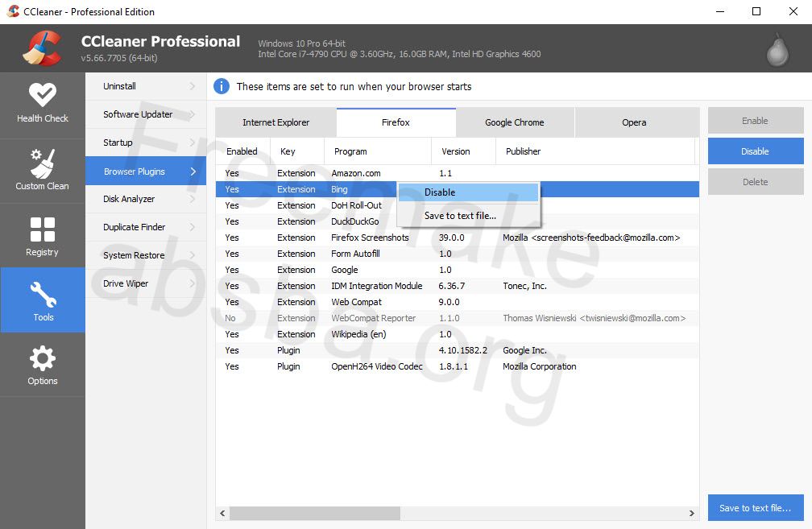
Task: Open the Startup tool
Action: pos(146,143)
